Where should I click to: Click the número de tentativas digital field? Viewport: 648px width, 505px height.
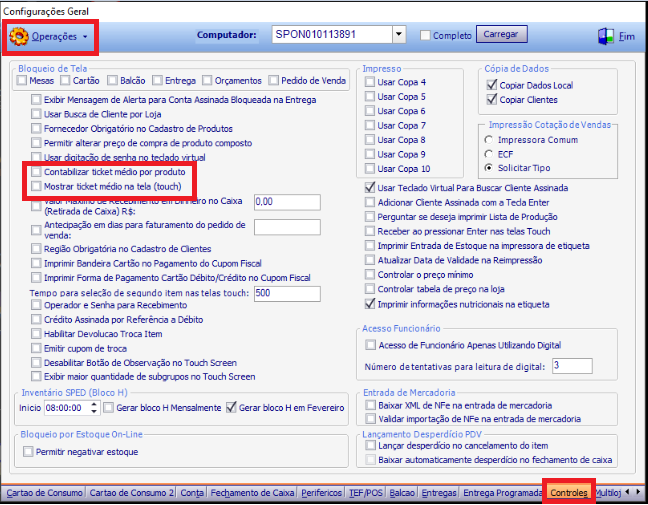(572, 366)
